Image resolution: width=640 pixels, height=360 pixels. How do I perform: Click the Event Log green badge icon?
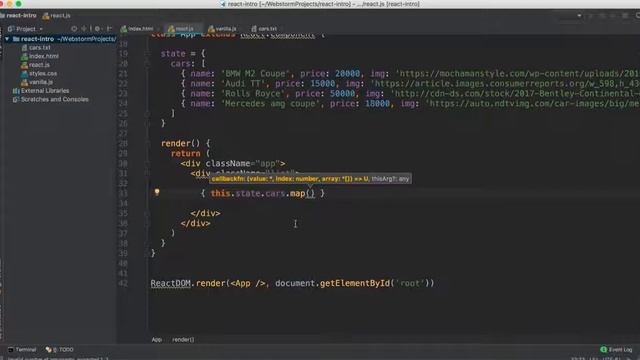[x=603, y=349]
